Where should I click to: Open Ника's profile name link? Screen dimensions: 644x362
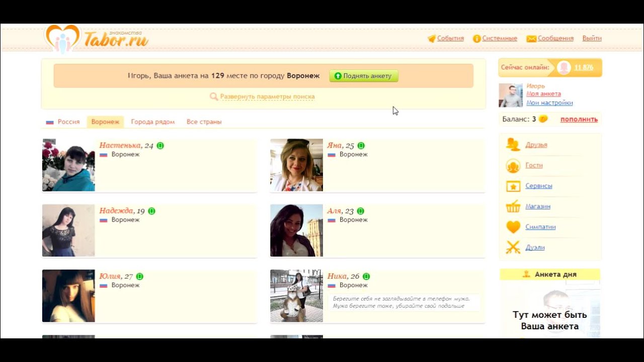(x=337, y=276)
